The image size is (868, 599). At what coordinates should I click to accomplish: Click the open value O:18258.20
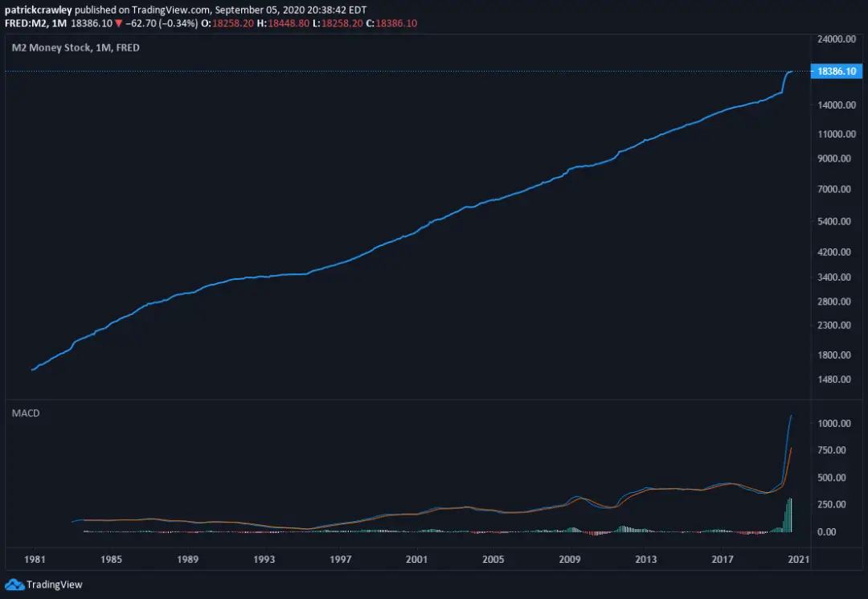pyautogui.click(x=227, y=23)
